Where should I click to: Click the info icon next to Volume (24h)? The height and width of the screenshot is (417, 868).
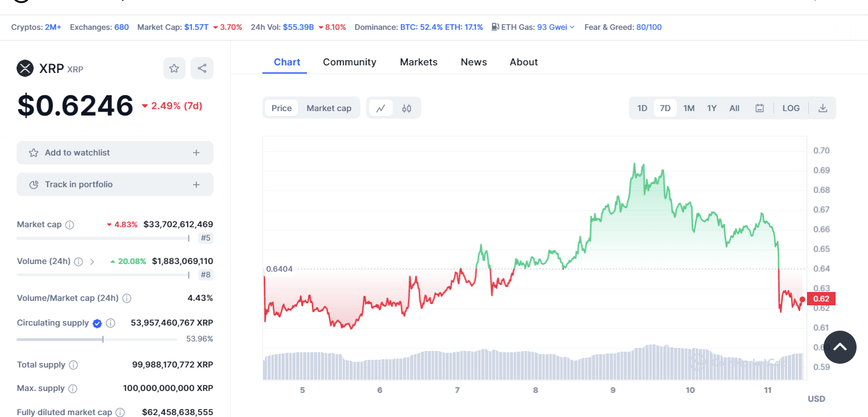78,261
